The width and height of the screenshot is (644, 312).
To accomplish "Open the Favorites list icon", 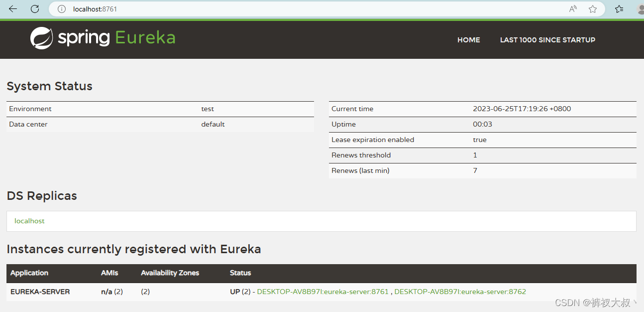I will point(619,9).
